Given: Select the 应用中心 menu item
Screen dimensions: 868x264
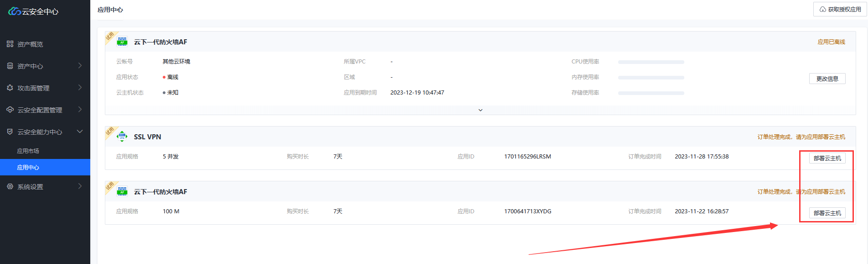Looking at the screenshot, I should tap(28, 167).
